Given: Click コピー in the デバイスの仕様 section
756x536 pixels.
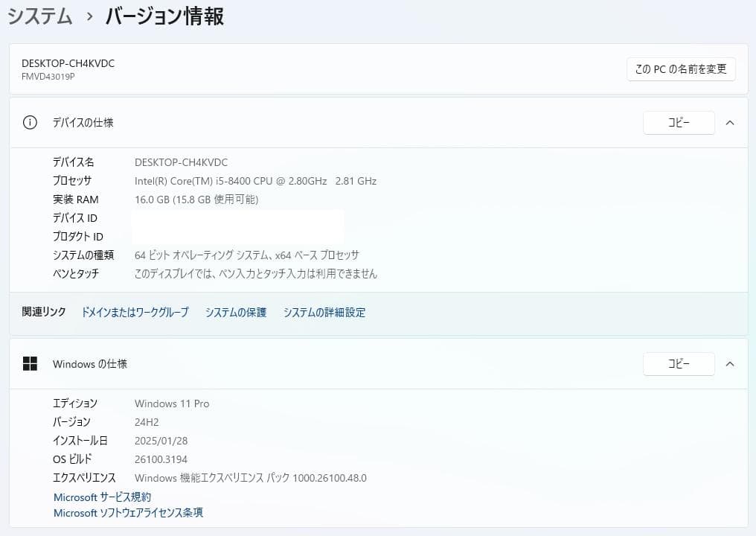Looking at the screenshot, I should pyautogui.click(x=678, y=122).
